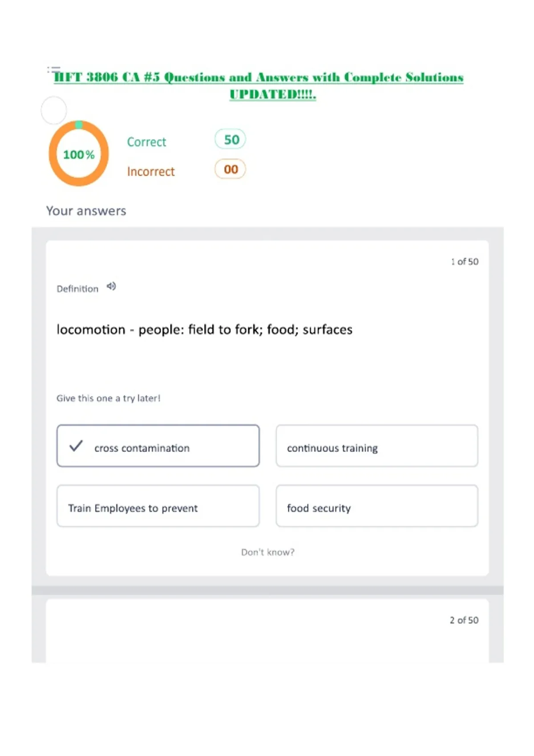Choose the Train Employees to prevent answer
The image size is (534, 756).
pyautogui.click(x=158, y=506)
